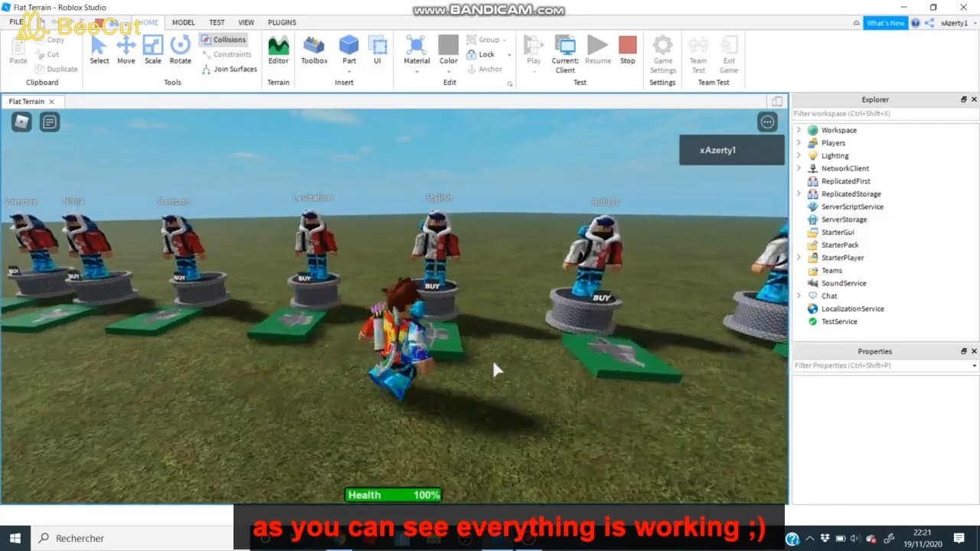Image resolution: width=980 pixels, height=551 pixels.
Task: Close the Flat Terrain tab
Action: click(52, 102)
